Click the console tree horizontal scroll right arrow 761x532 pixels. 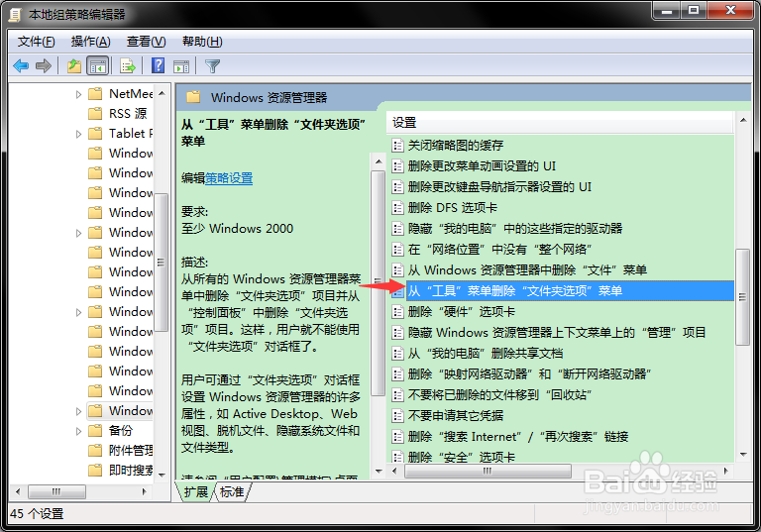144,491
